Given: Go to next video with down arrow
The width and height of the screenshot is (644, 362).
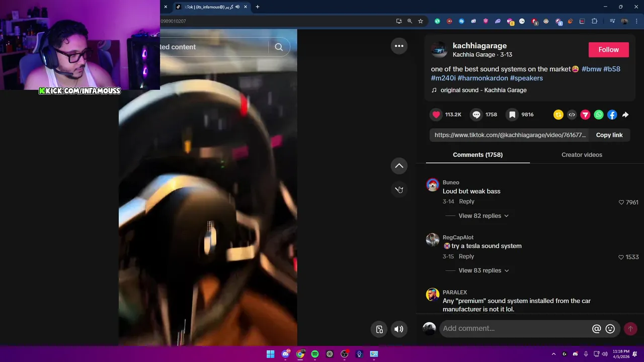Looking at the screenshot, I should pos(399,190).
